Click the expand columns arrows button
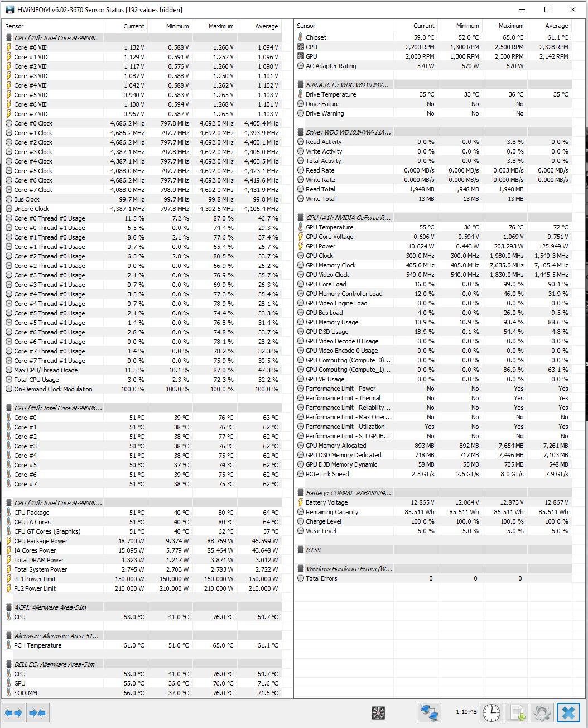Screen dimensions: 588x728 [13, 713]
